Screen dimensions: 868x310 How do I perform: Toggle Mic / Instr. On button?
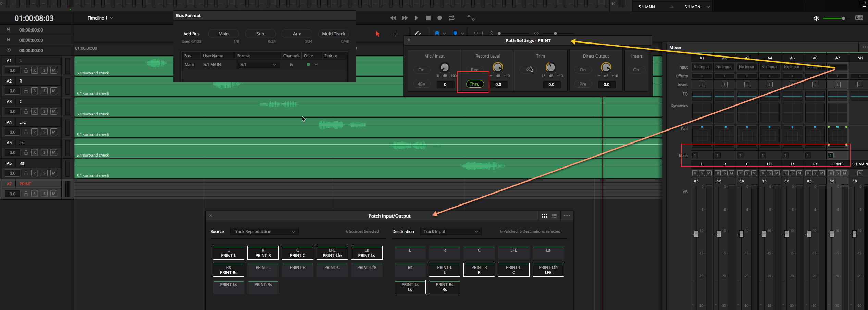pos(421,70)
